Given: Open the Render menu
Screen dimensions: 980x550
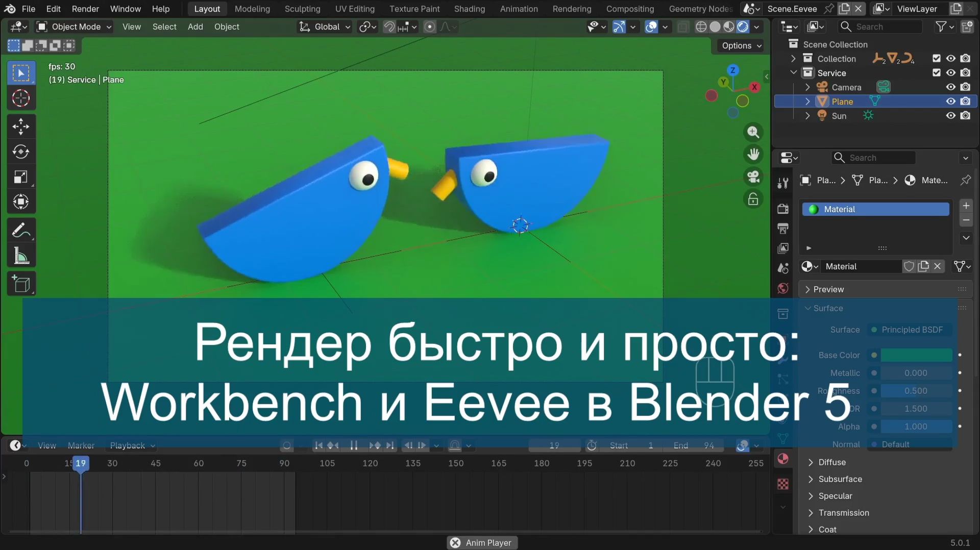Looking at the screenshot, I should [x=85, y=9].
